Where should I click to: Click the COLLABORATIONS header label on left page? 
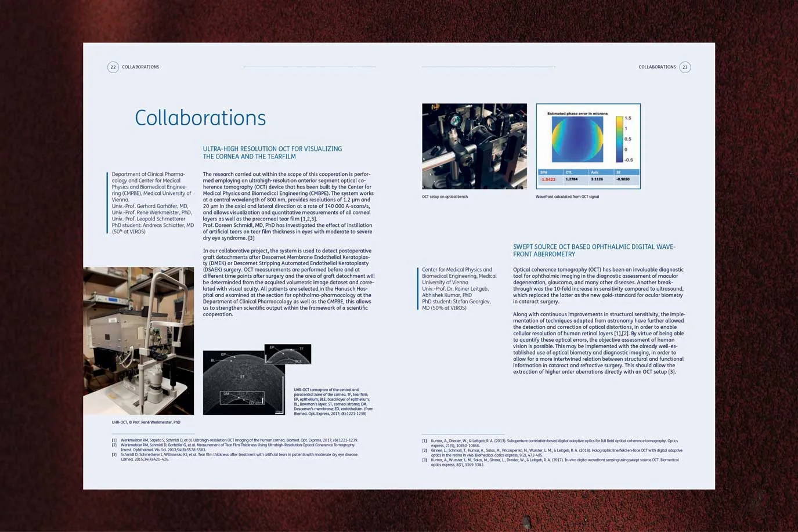pos(140,67)
